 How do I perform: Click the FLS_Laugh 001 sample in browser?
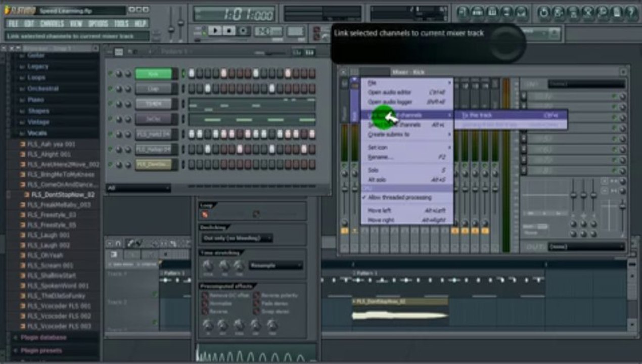[48, 235]
